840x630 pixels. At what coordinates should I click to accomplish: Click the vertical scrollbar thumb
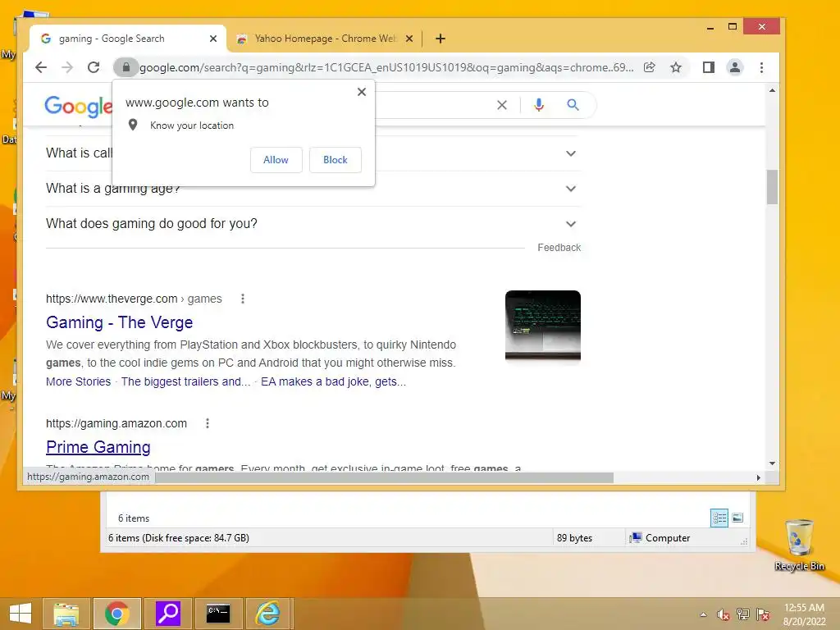click(772, 187)
